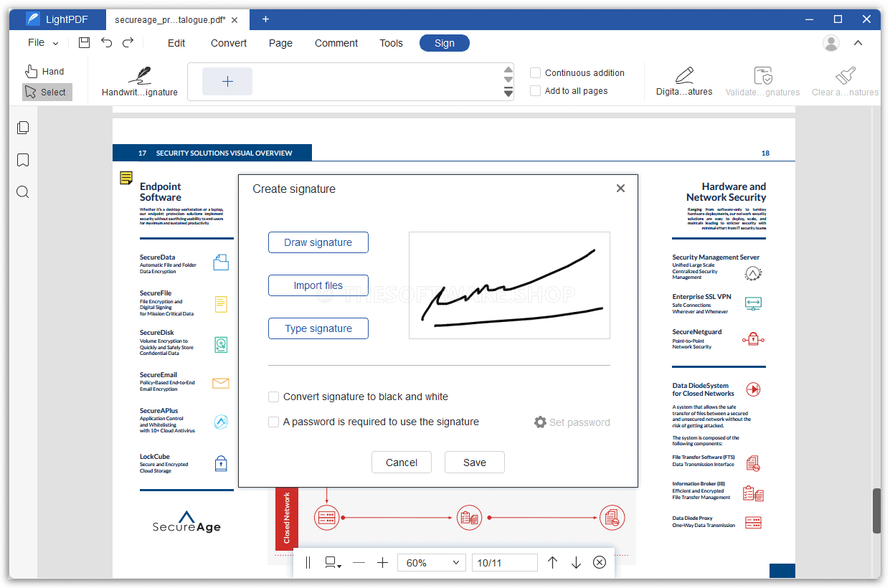Viewport: 890px width, 588px height.
Task: Click the Import files button
Action: (318, 285)
